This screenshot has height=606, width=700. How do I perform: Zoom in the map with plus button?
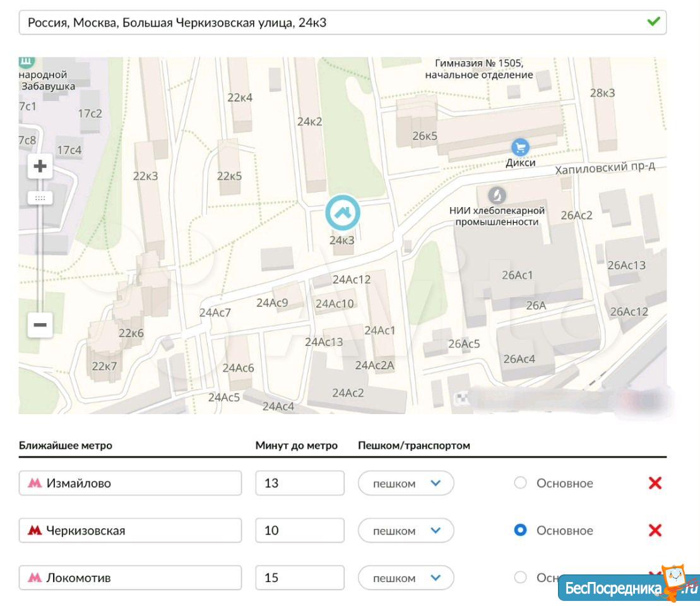(x=40, y=167)
